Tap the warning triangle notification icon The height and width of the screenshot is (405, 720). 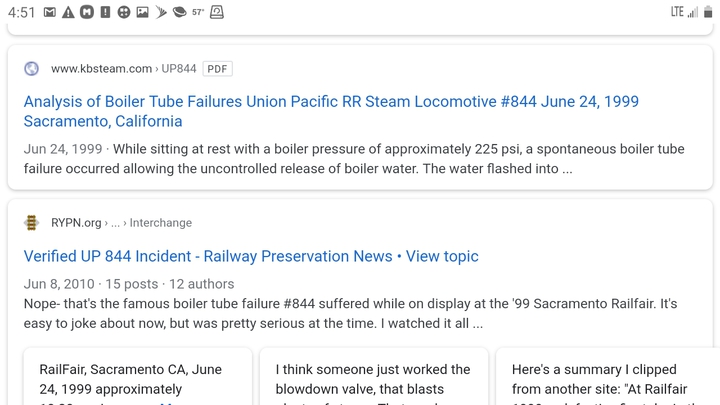pyautogui.click(x=68, y=12)
